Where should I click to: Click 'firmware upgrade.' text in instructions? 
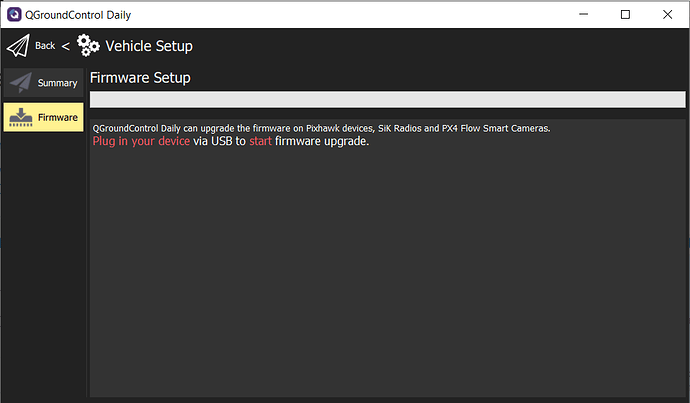tap(322, 141)
